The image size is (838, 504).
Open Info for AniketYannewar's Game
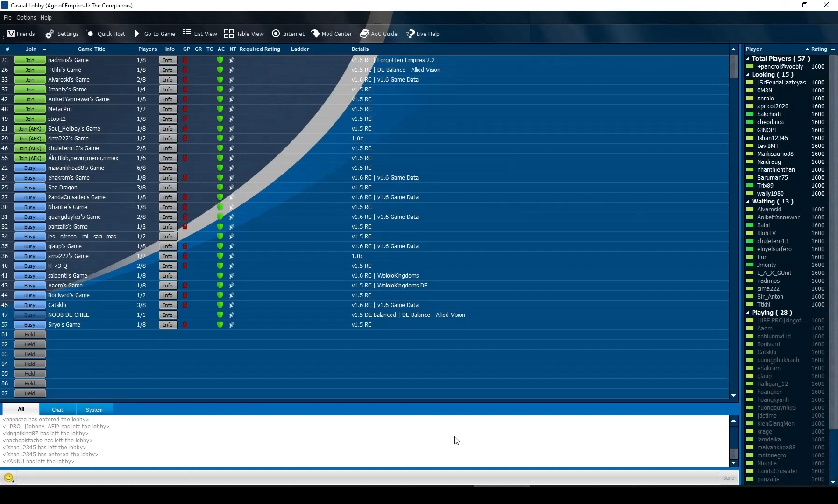pyautogui.click(x=168, y=99)
